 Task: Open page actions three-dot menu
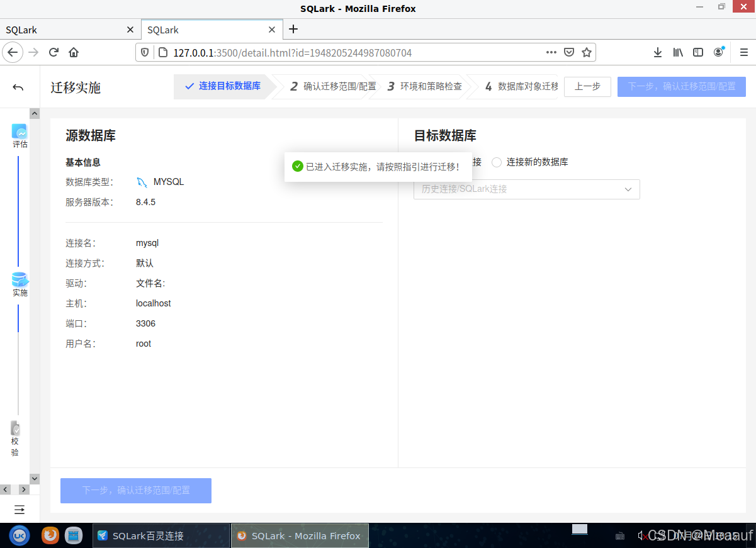tap(551, 52)
